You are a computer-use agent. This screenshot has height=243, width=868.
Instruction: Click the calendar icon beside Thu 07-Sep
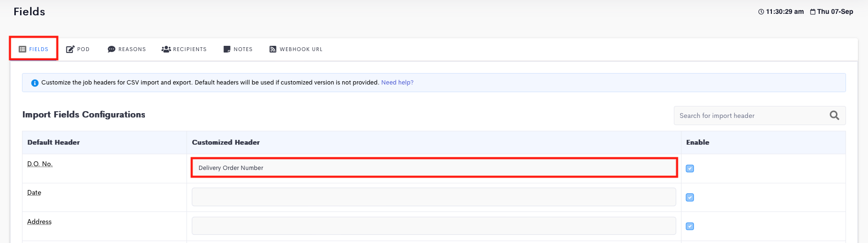click(x=813, y=12)
